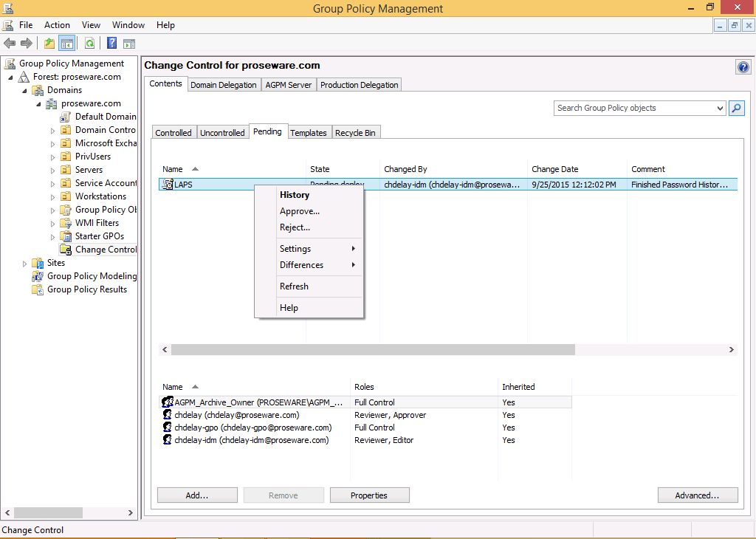Screen dimensions: 756x539
Task: Expand the PrivUsers tree node
Action: [53, 157]
